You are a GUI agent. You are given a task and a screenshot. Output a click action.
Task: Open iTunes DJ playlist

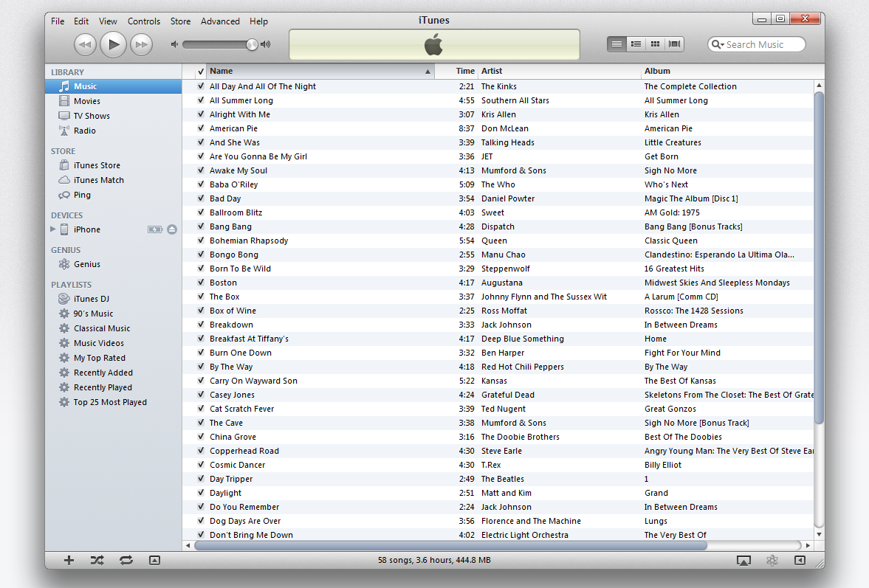[92, 299]
